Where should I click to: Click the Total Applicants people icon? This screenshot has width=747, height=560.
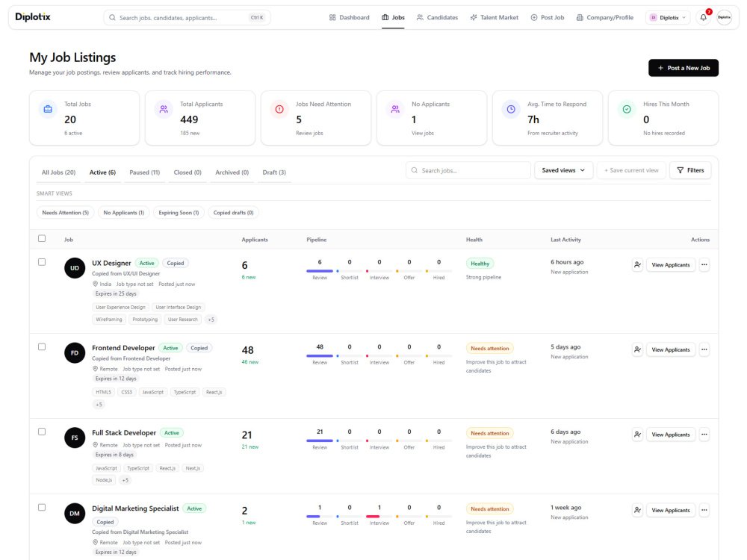pyautogui.click(x=164, y=109)
